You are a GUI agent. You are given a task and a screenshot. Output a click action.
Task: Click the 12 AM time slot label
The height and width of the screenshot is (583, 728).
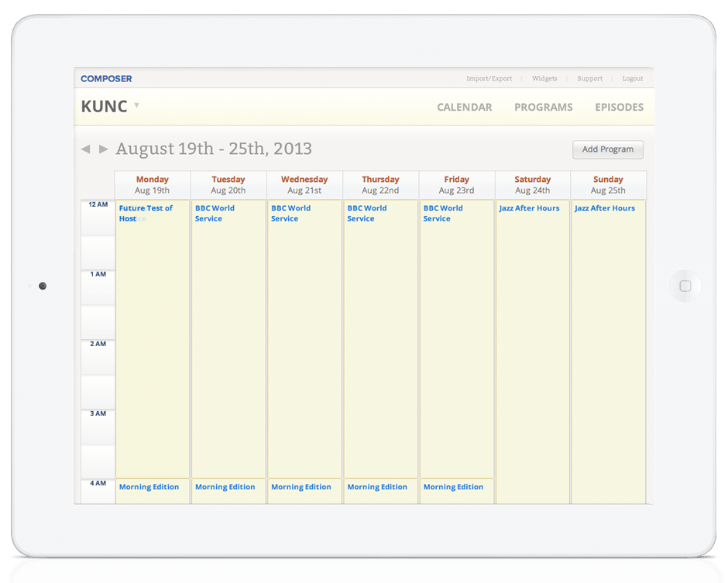pyautogui.click(x=98, y=204)
